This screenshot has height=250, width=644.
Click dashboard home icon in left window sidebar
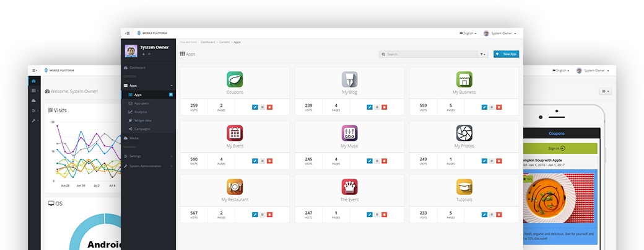click(x=33, y=81)
